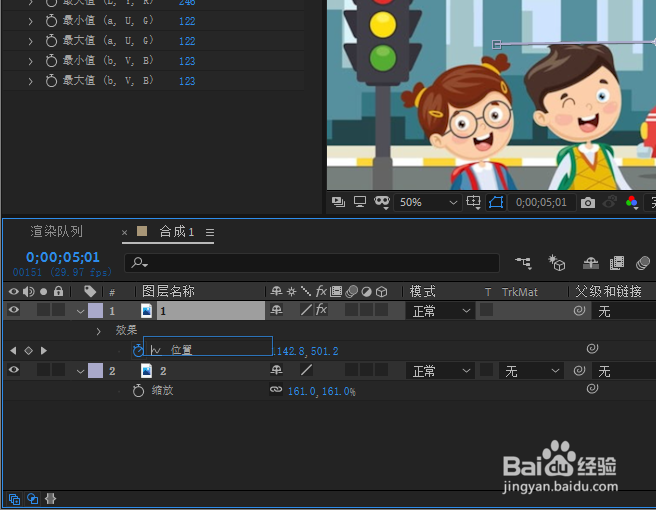The image size is (656, 510).
Task: Collapse layer 1 properties
Action: (80, 312)
